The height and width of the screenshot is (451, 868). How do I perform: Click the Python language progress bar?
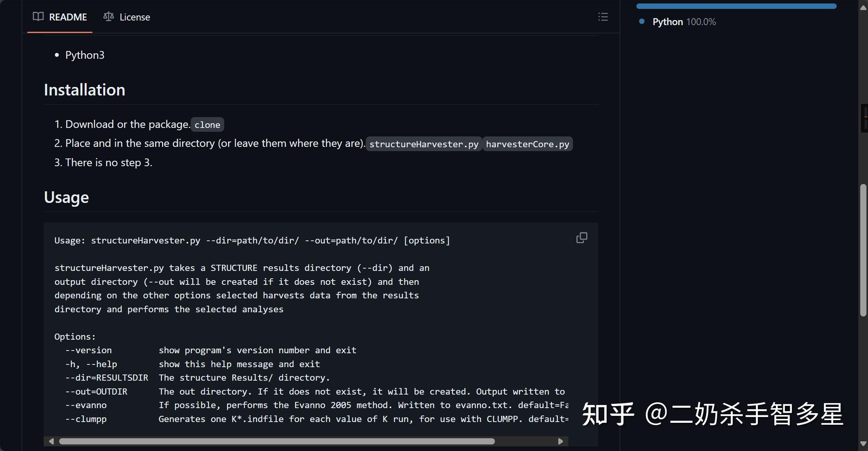(x=736, y=6)
